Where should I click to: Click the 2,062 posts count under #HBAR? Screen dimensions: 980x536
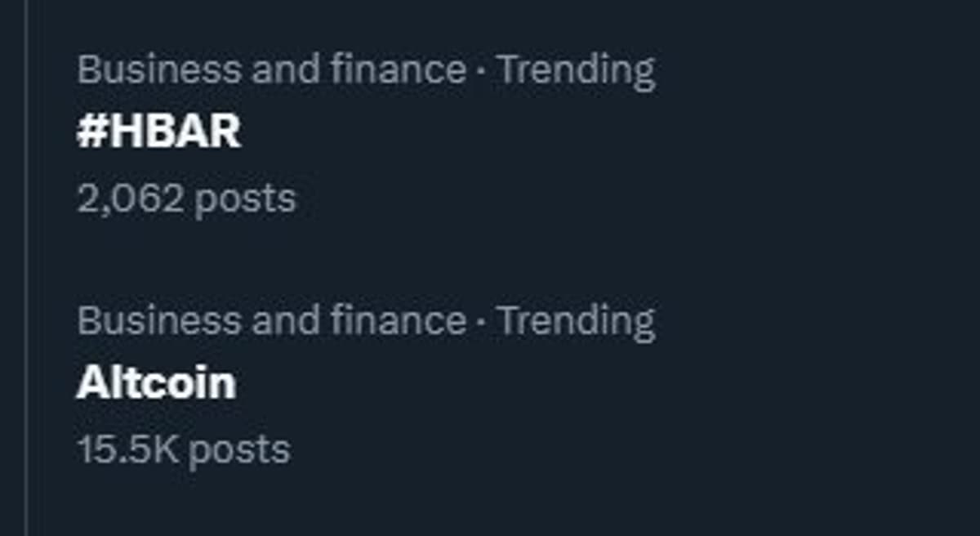pos(189,196)
